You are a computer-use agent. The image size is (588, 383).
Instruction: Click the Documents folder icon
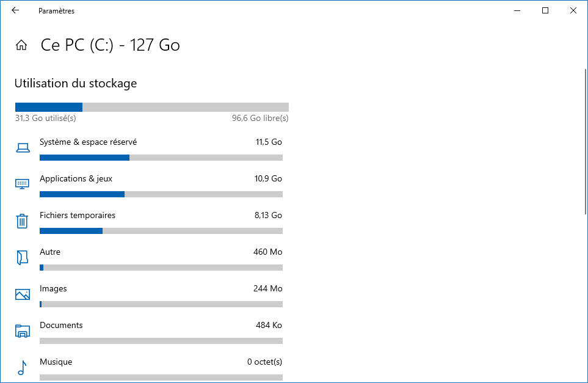coord(23,331)
